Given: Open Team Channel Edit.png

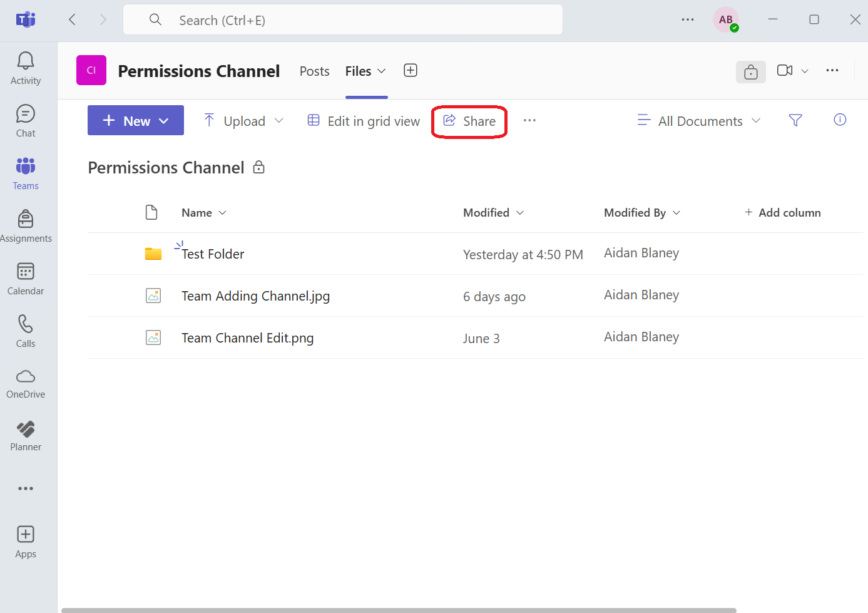Looking at the screenshot, I should pyautogui.click(x=248, y=338).
